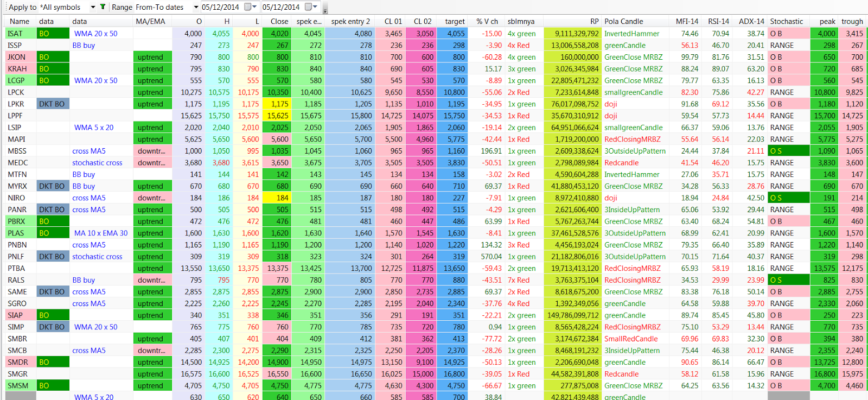Click the CL 02 column header

422,21
